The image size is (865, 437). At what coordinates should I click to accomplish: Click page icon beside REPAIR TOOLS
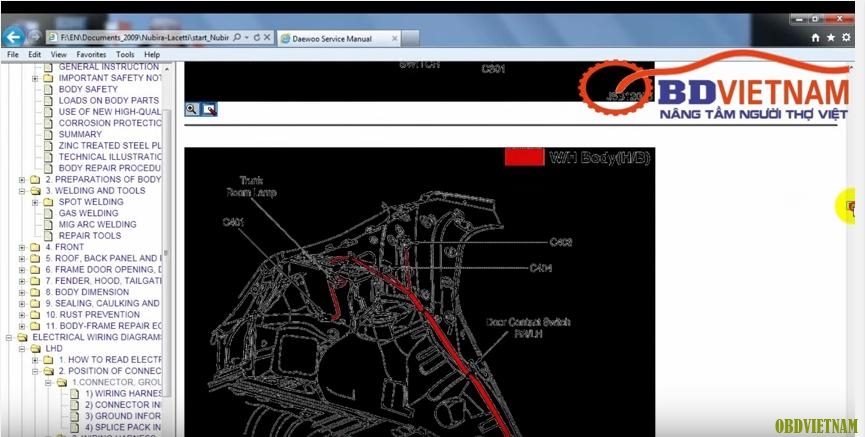click(48, 236)
